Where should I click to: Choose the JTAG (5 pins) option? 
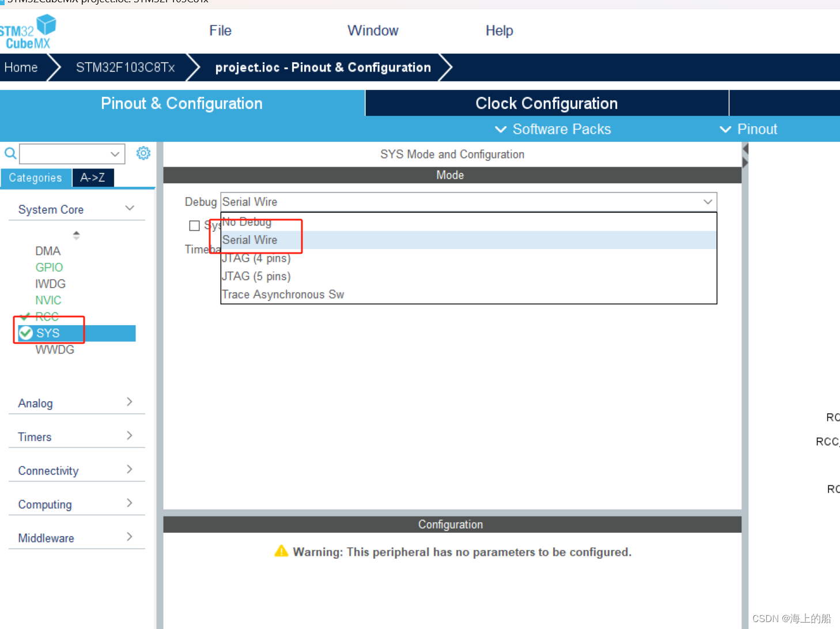pyautogui.click(x=468, y=276)
